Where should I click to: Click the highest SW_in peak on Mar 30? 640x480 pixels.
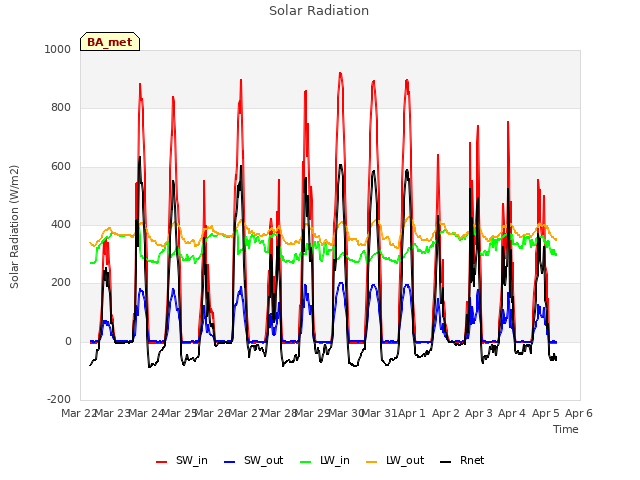pos(340,73)
